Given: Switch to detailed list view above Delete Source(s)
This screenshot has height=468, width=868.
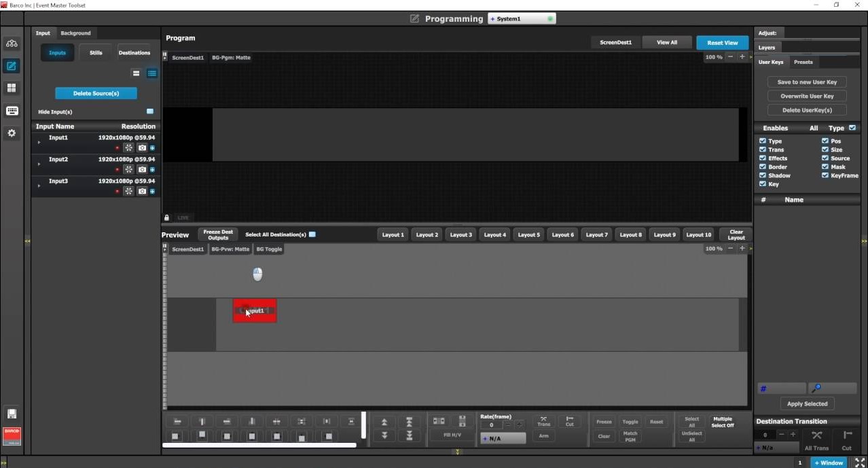Looking at the screenshot, I should (x=152, y=73).
